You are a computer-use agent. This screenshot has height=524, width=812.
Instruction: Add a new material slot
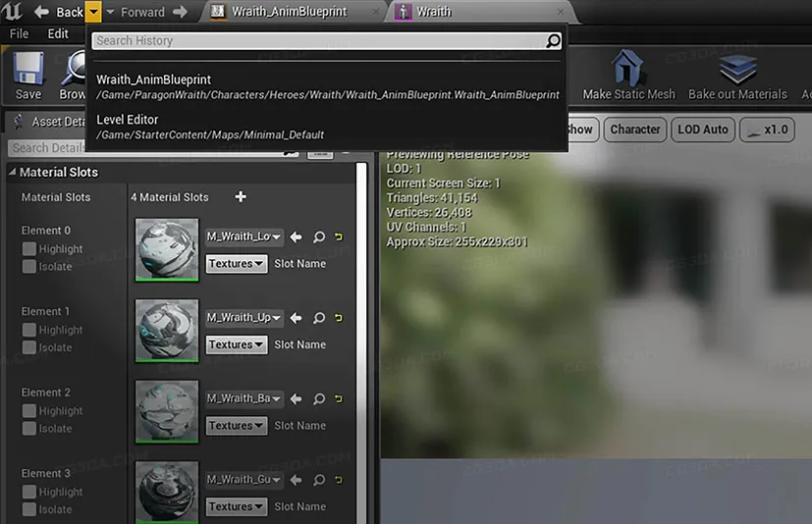pyautogui.click(x=241, y=197)
